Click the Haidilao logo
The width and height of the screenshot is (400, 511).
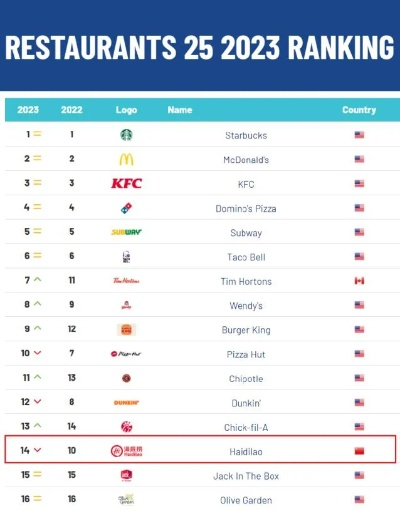coord(126,451)
